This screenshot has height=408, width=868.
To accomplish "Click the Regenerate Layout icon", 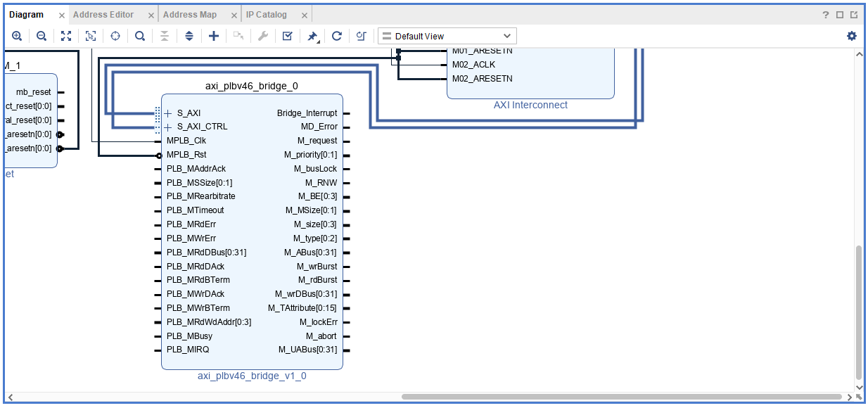I will click(x=337, y=36).
